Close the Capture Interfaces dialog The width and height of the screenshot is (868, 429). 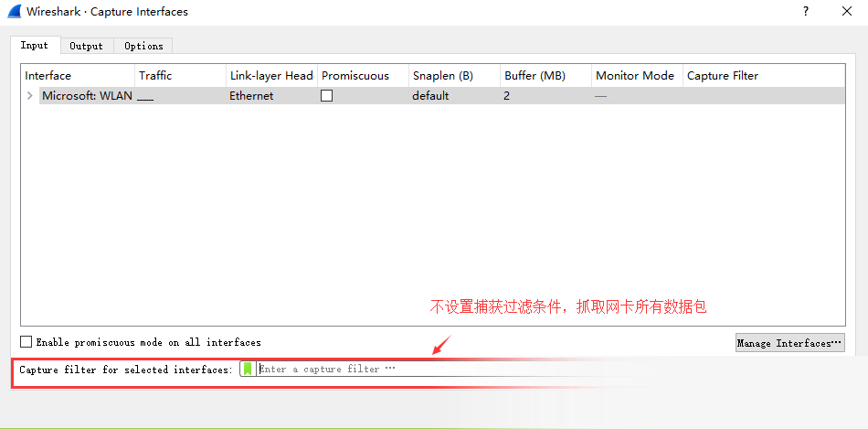pyautogui.click(x=846, y=11)
